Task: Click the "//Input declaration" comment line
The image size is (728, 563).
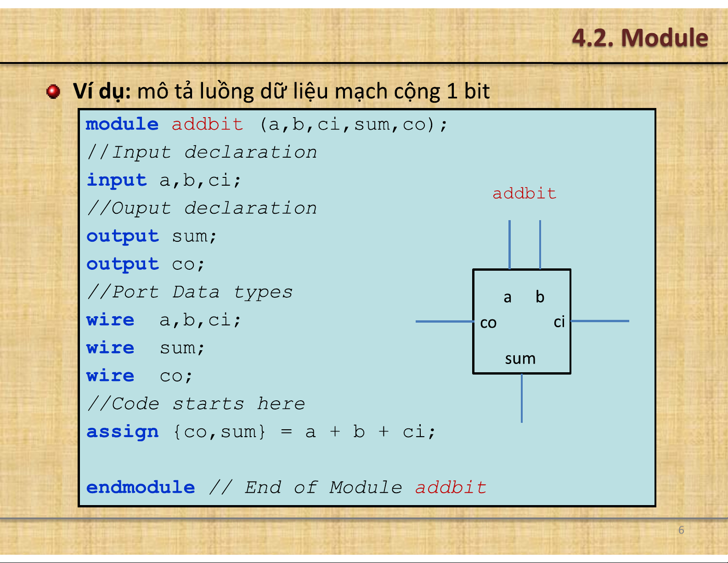Action: click(x=202, y=152)
